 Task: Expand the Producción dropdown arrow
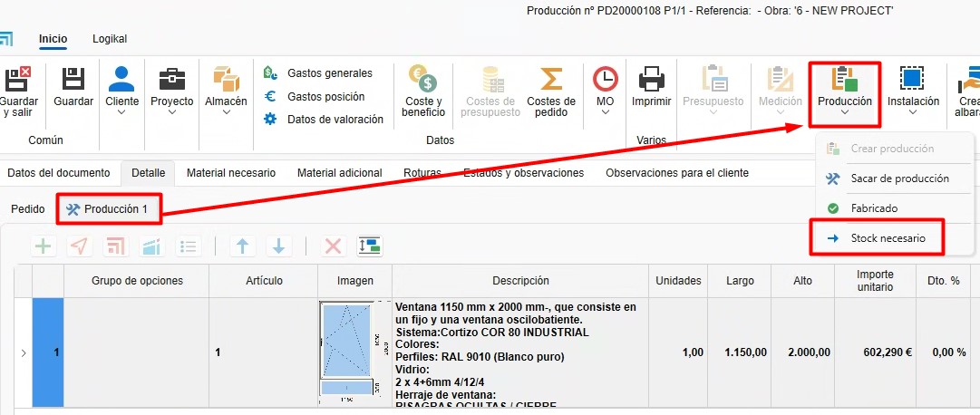click(844, 112)
